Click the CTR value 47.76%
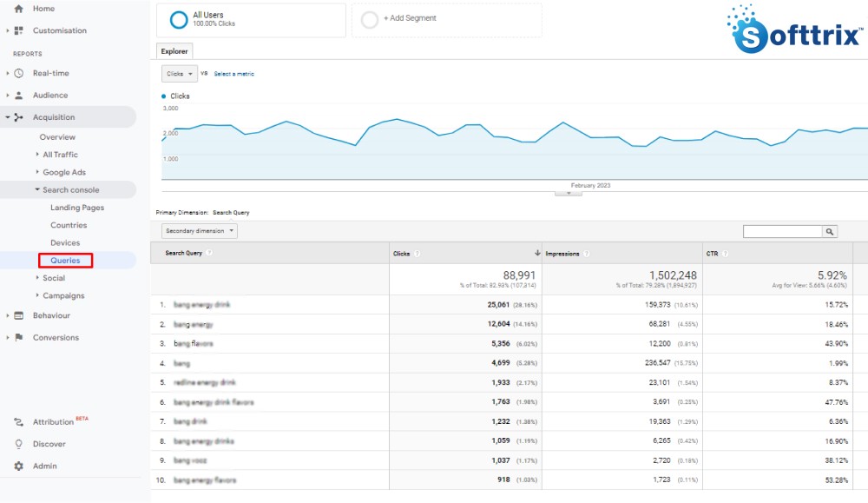Viewport: 868px width, 503px height. pos(837,402)
